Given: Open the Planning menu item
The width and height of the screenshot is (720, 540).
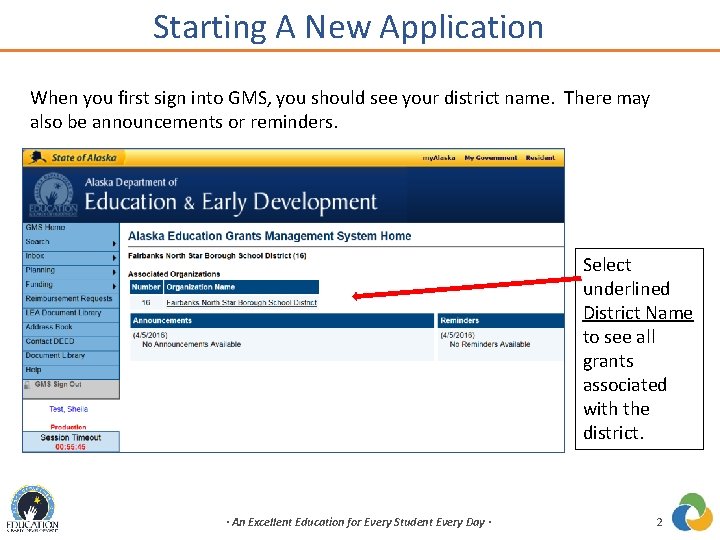Looking at the screenshot, I should pyautogui.click(x=40, y=270).
